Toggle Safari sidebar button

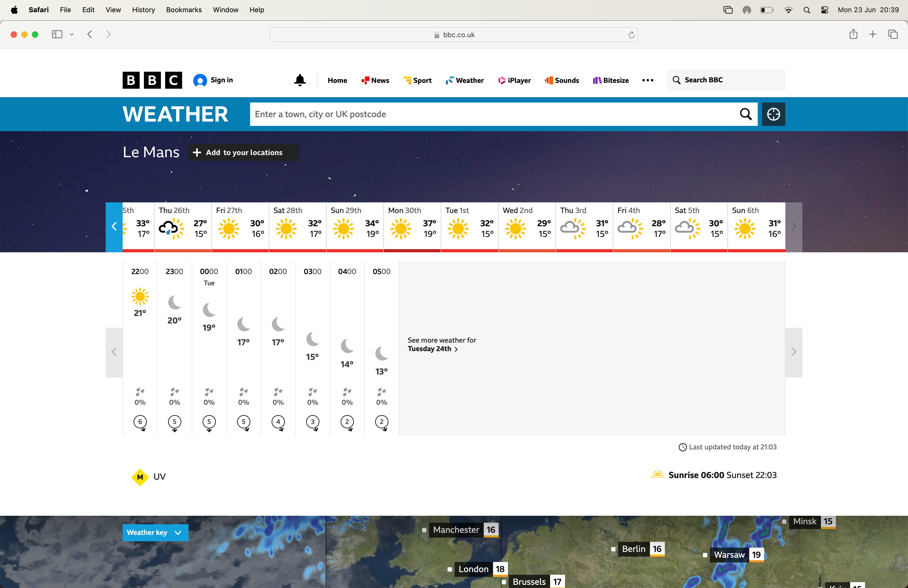click(x=57, y=34)
